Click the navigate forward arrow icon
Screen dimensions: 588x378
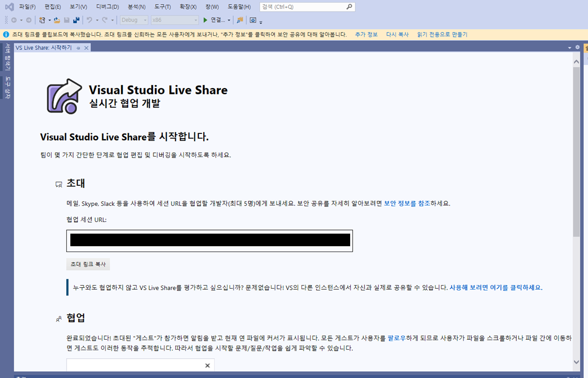[x=28, y=20]
